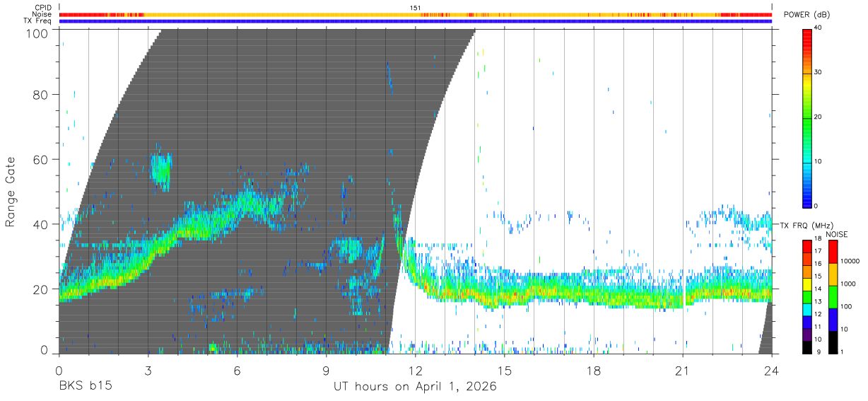Click the NOISE legend label '1000'
868x401 pixels.
point(848,284)
